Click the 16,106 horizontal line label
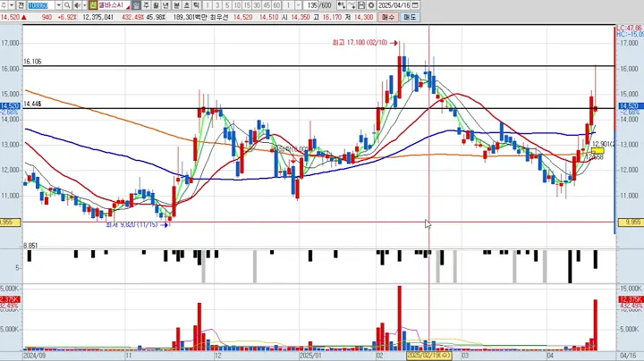Image resolution: width=644 pixels, height=361 pixels. 32,62
